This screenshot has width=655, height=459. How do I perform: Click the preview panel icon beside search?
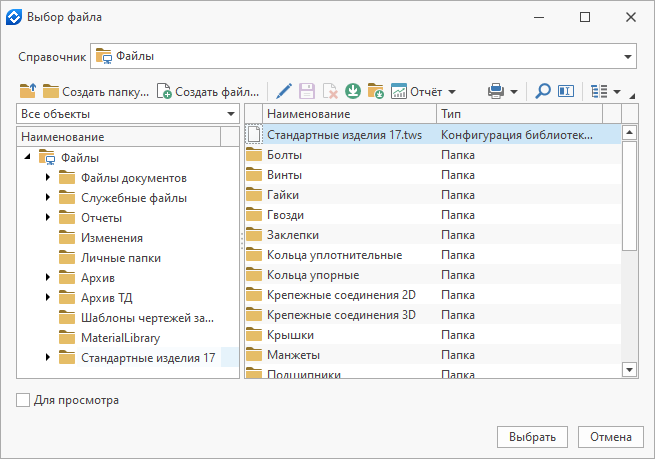click(x=566, y=91)
